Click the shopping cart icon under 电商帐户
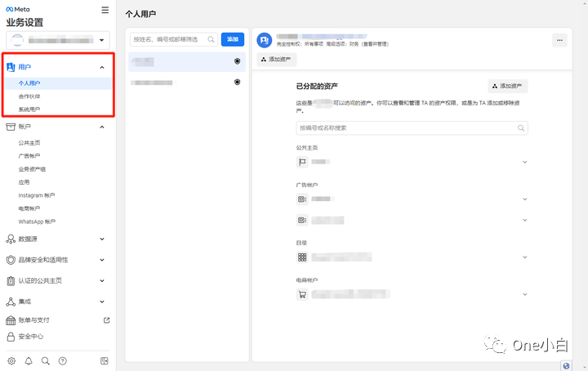The image size is (588, 371). click(x=302, y=294)
